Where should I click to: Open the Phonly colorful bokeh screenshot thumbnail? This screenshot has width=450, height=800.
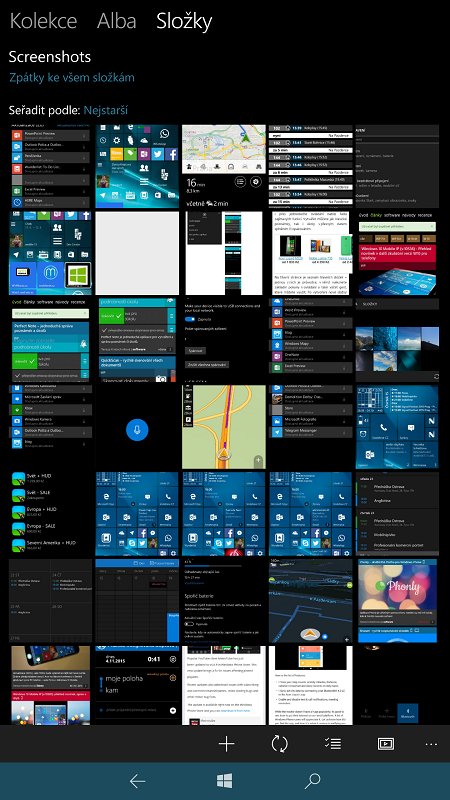click(397, 601)
